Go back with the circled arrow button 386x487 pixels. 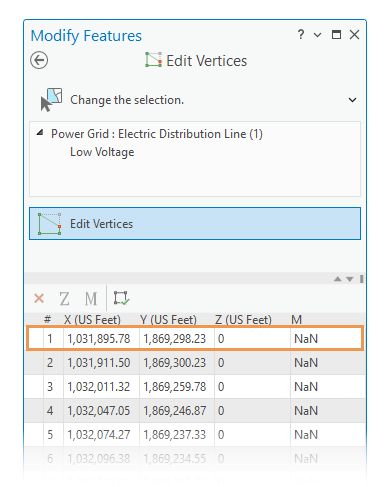coord(39,60)
